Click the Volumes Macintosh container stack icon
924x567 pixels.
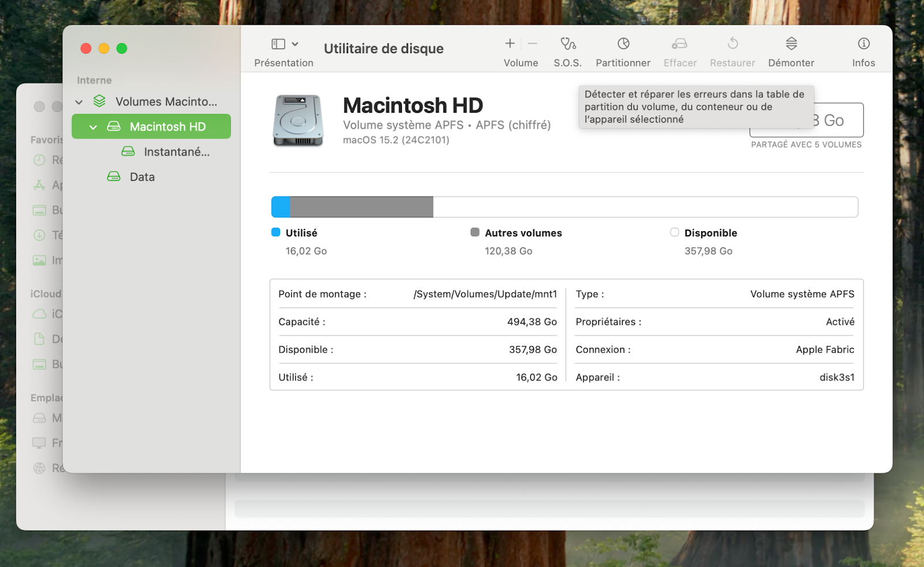tap(99, 101)
